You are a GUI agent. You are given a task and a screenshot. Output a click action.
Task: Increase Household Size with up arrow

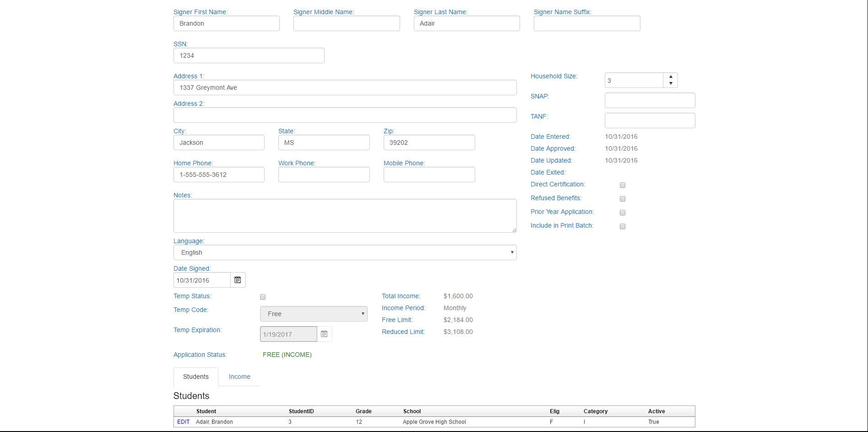(x=671, y=77)
